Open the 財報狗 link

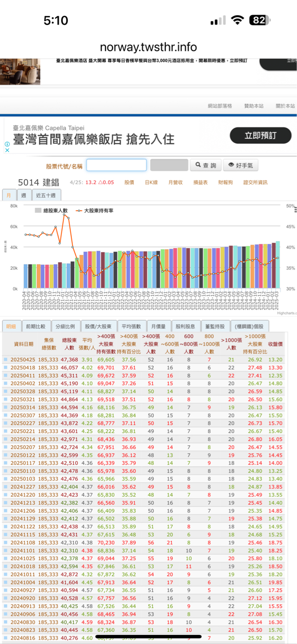pos(226,182)
